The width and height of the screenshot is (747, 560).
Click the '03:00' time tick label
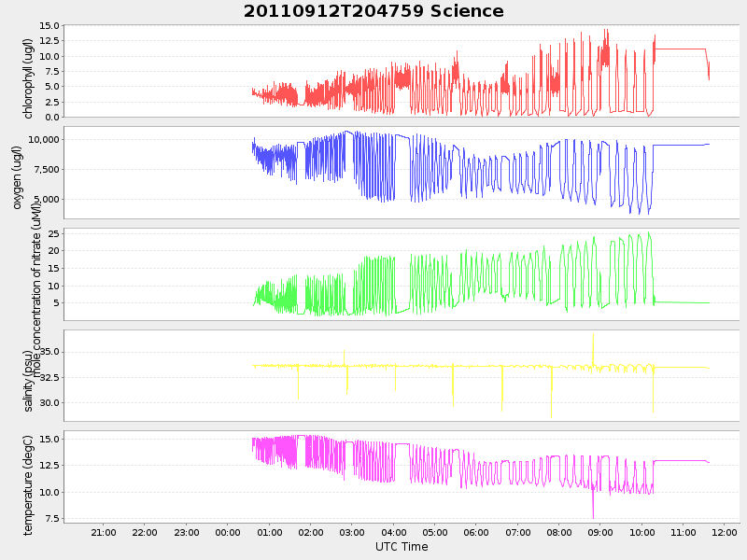point(352,532)
